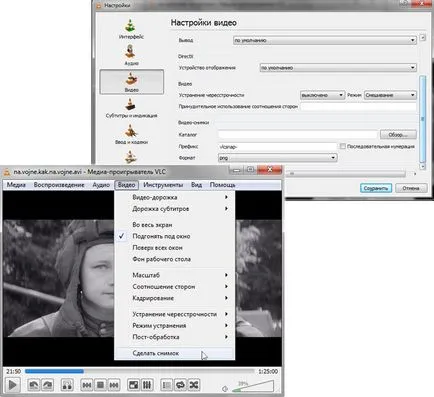Click the Префикс input field
The image size is (434, 397).
277,146
